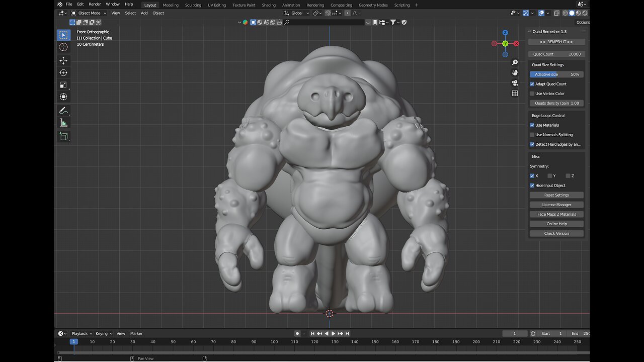The width and height of the screenshot is (644, 362).
Task: Enable the Y symmetry checkbox
Action: pyautogui.click(x=550, y=176)
